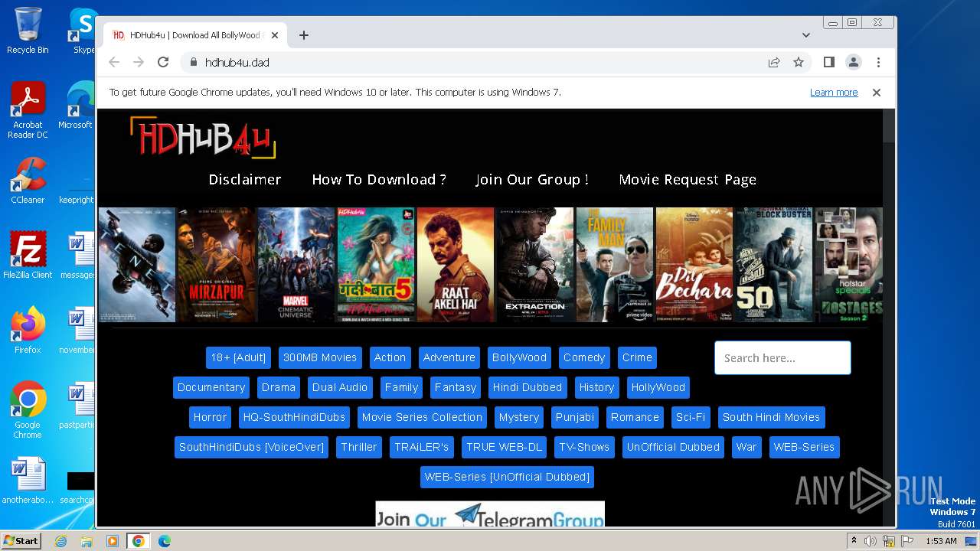Select the 300MB Movies category
980x551 pixels.
320,357
